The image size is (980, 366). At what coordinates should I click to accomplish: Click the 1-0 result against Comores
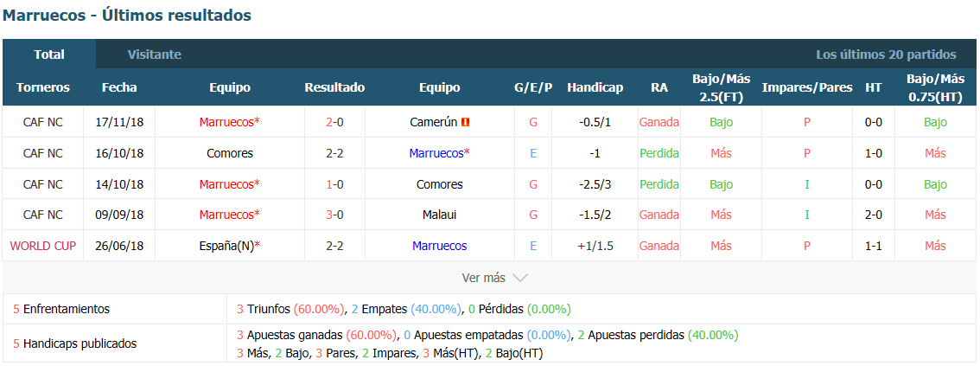point(334,184)
